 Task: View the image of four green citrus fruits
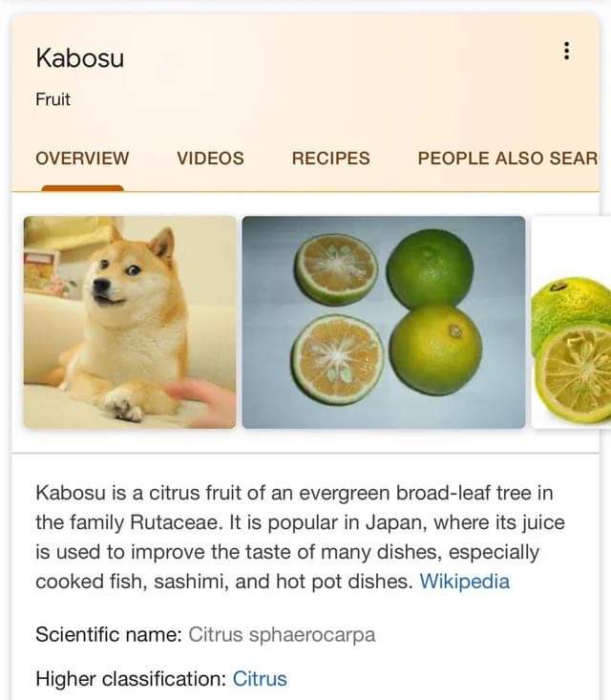(384, 322)
